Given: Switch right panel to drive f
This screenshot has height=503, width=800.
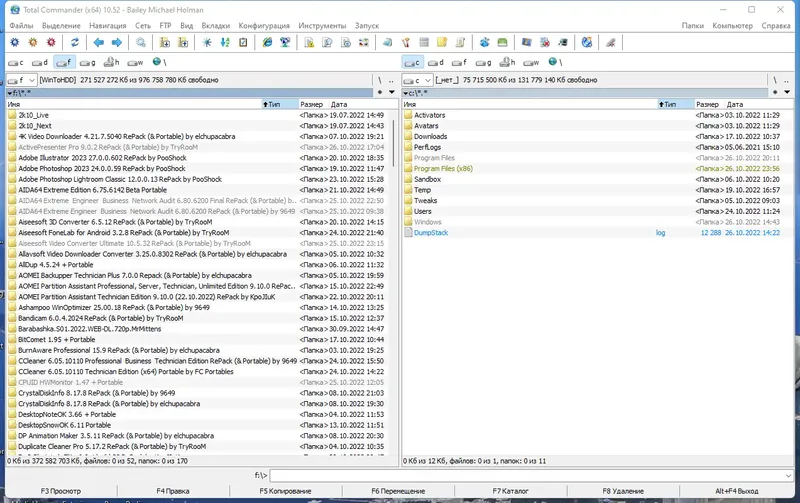Looking at the screenshot, I should pos(459,62).
